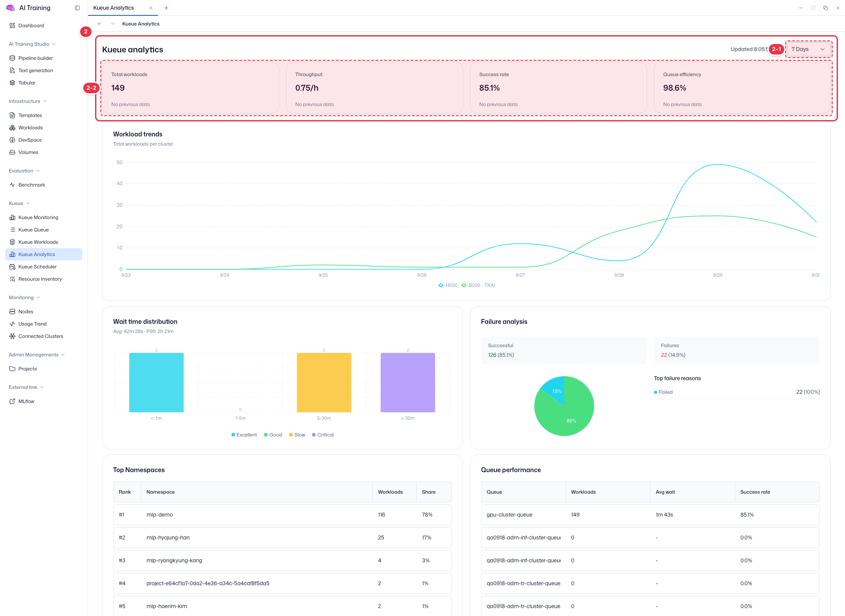Collapse the AI Training Studio section
This screenshot has width=845, height=616.
coord(32,44)
